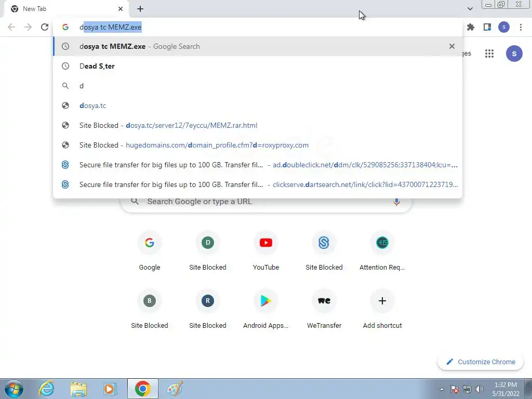Open the network tray icon
The height and width of the screenshot is (399, 532).
coord(467,389)
